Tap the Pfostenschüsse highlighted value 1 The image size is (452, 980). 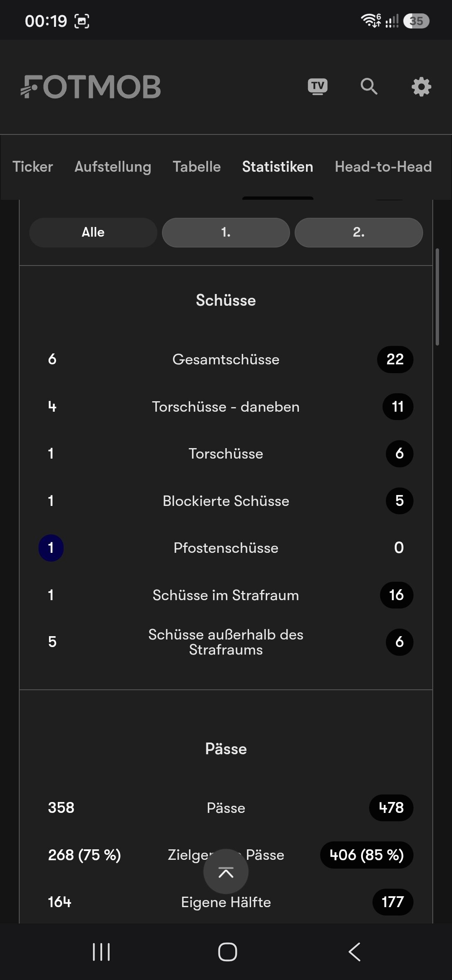click(x=51, y=548)
